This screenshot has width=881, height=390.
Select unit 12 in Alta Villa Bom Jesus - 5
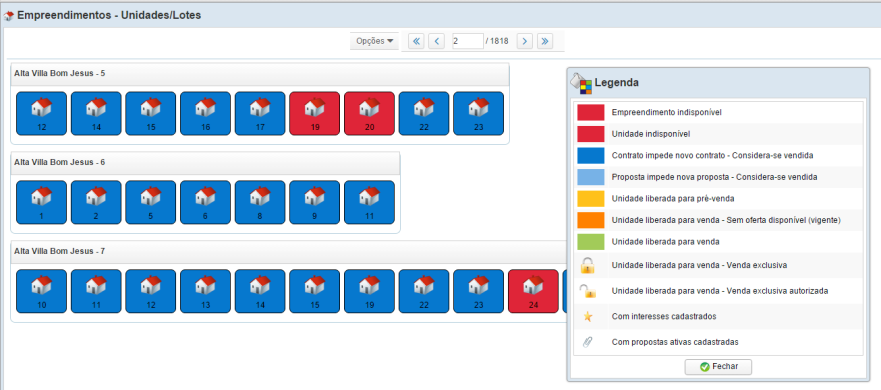point(42,114)
